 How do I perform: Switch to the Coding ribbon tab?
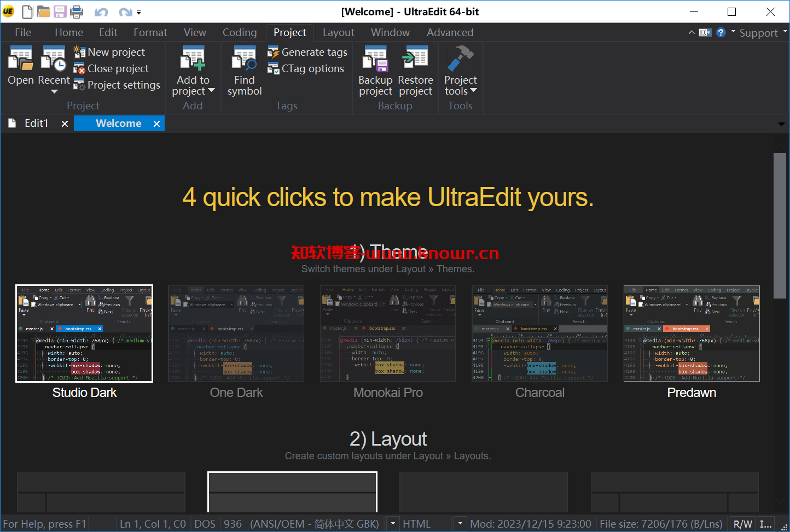click(x=240, y=32)
